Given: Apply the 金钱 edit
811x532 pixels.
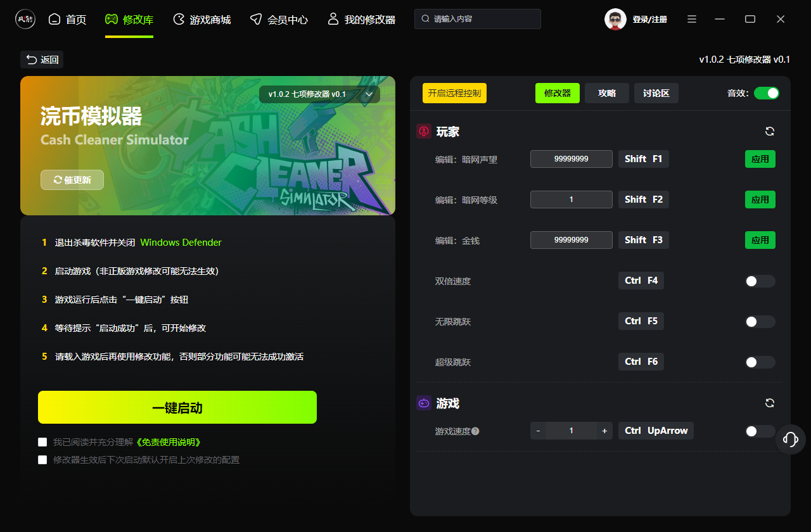Looking at the screenshot, I should pyautogui.click(x=760, y=240).
